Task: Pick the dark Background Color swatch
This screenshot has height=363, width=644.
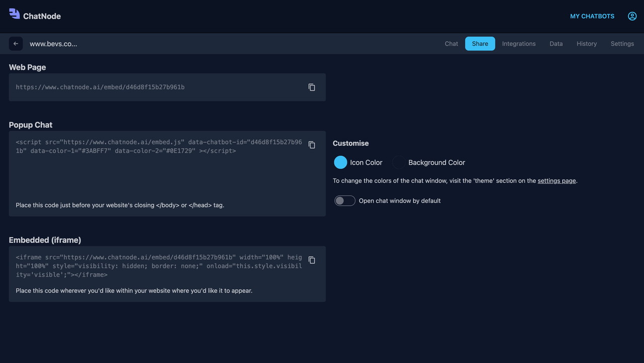Action: pos(399,162)
